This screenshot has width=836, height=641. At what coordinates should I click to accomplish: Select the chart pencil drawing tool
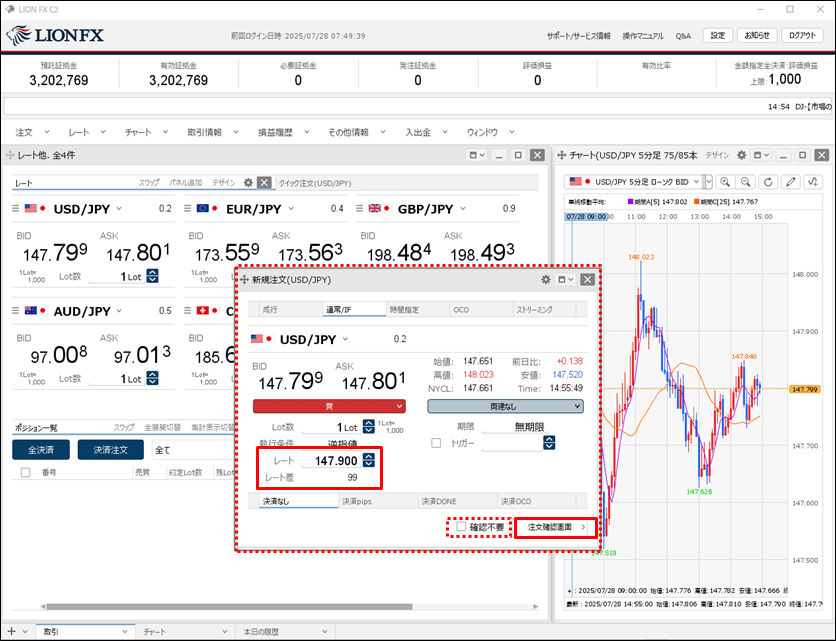click(x=790, y=182)
